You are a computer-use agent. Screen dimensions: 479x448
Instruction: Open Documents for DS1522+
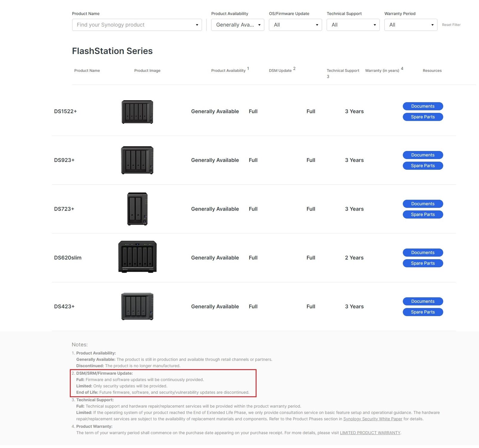point(423,106)
